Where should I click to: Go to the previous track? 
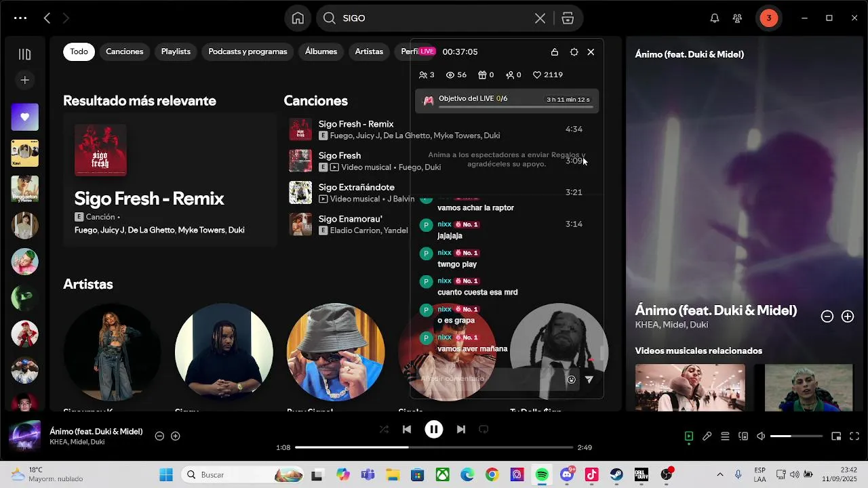407,429
